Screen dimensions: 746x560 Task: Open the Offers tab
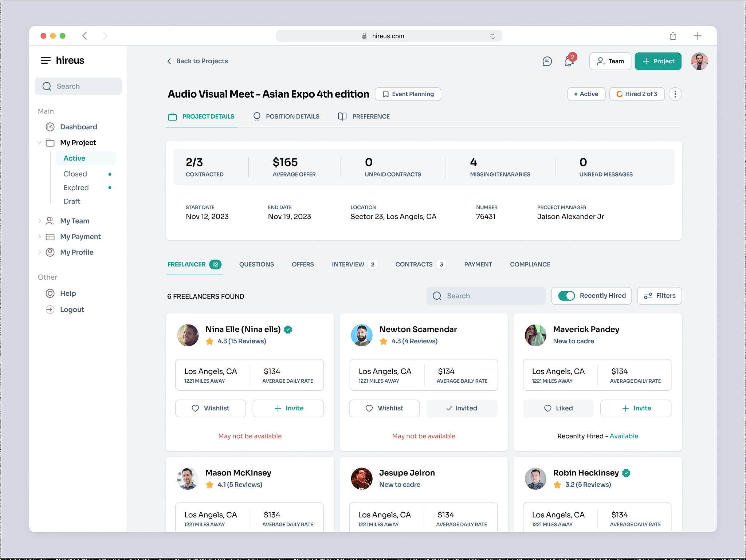[303, 265]
